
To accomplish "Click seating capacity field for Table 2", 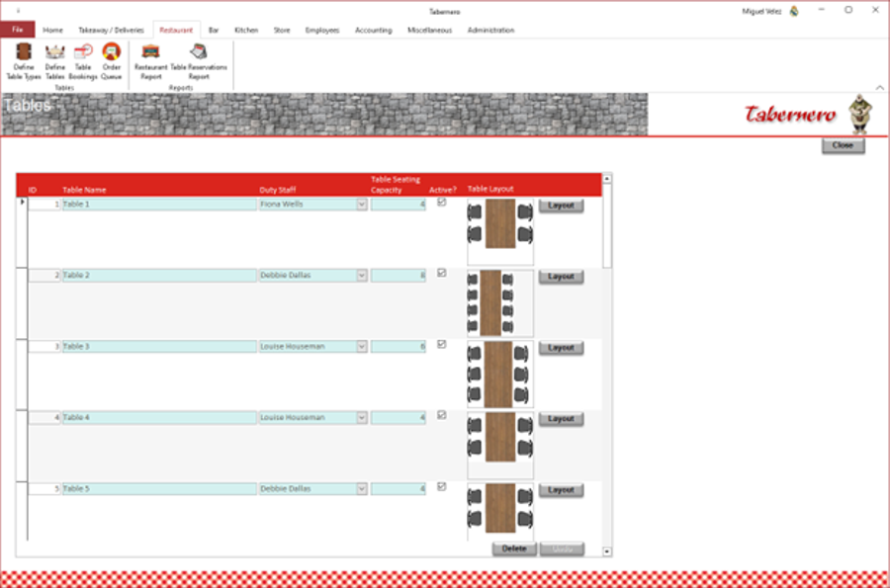I will coord(398,276).
